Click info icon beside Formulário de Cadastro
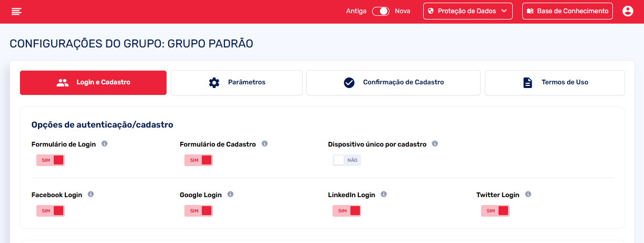The width and height of the screenshot is (644, 243). [265, 143]
